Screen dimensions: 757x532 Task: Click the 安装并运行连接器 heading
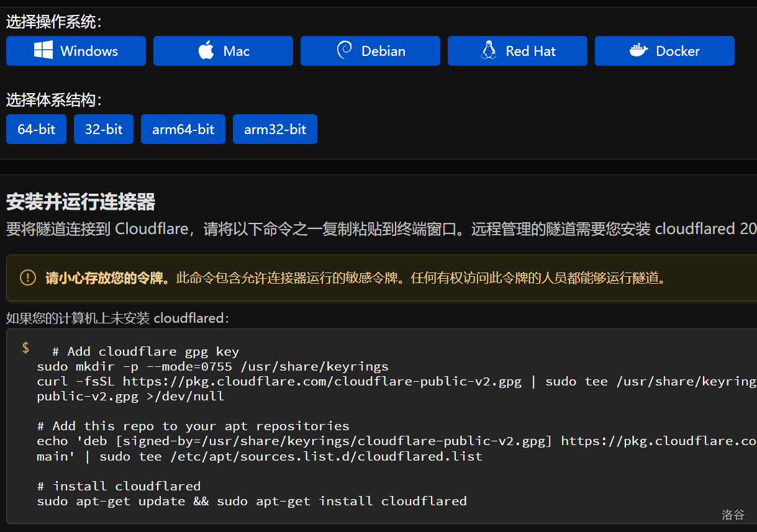pyautogui.click(x=81, y=202)
